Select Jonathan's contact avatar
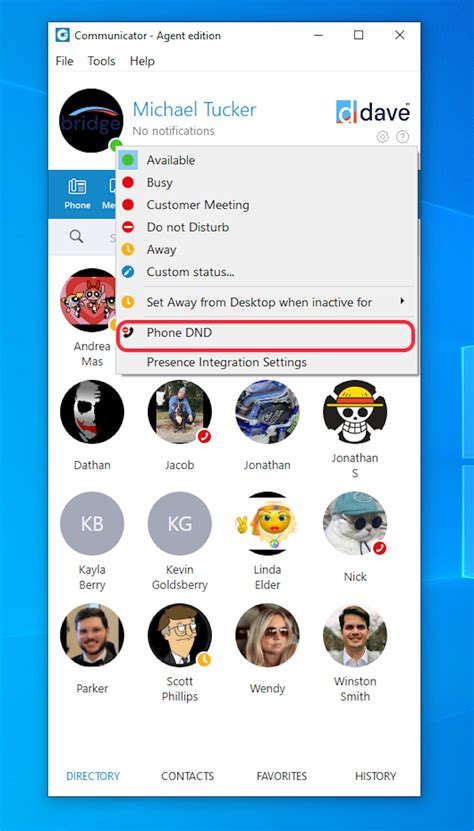 (267, 412)
